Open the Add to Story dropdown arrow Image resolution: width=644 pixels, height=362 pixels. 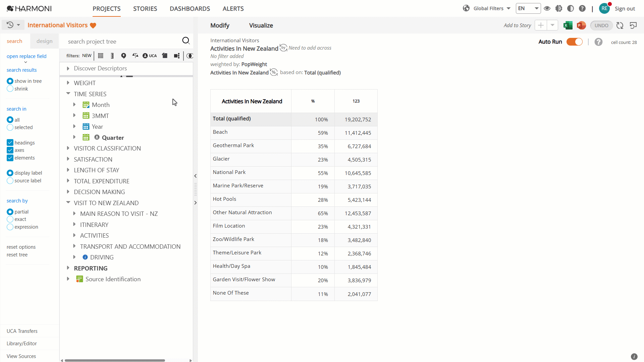[x=552, y=25]
